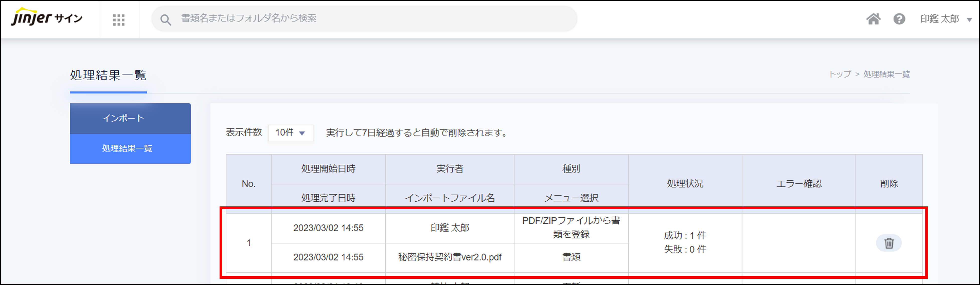
Task: Click file name 秘密保持契約書ver2.0.pdf
Action: [x=450, y=257]
